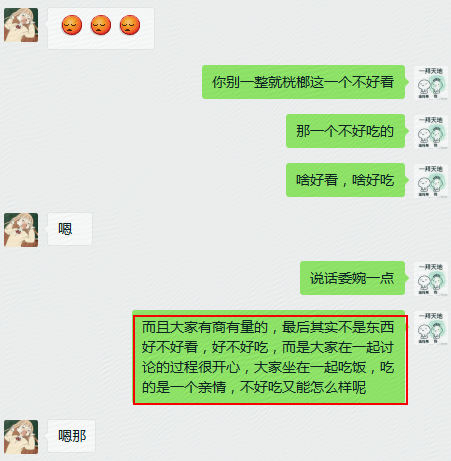451x461 pixels.
Task: Select the white '嗯那' reply bubble
Action: pos(71,436)
